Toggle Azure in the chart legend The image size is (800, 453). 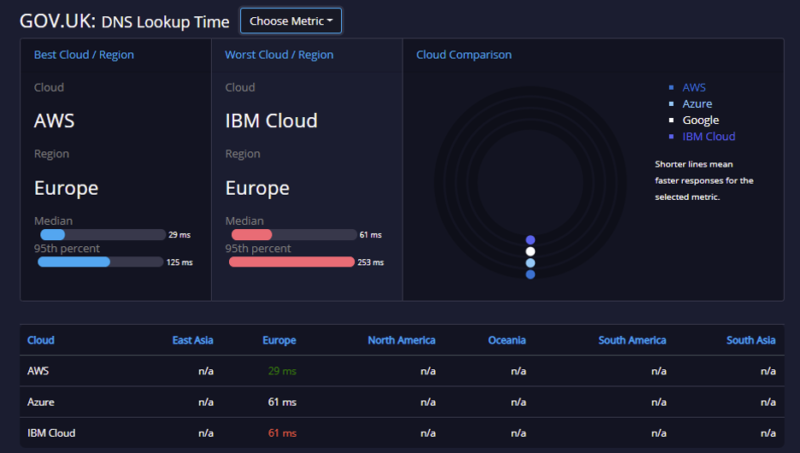pyautogui.click(x=697, y=104)
